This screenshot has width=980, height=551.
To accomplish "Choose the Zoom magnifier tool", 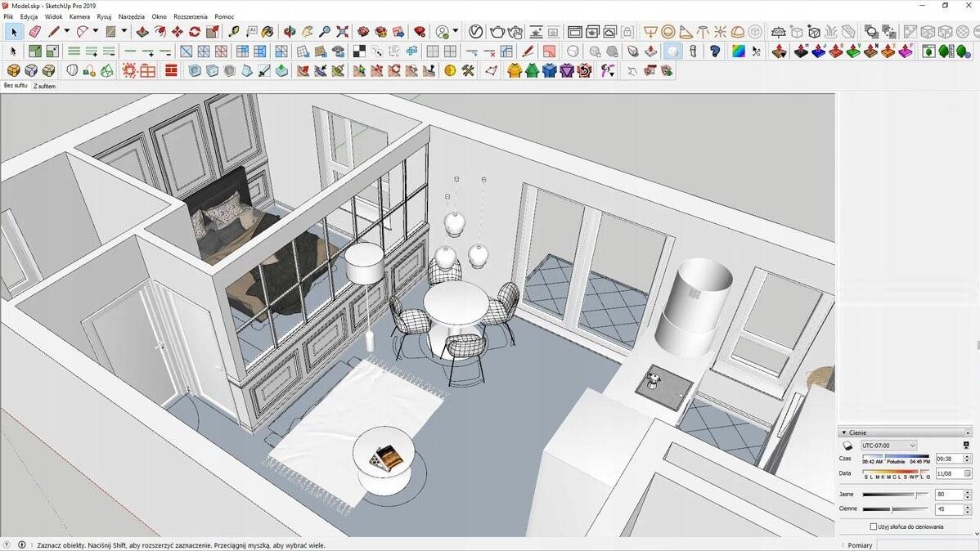I will pos(325,31).
